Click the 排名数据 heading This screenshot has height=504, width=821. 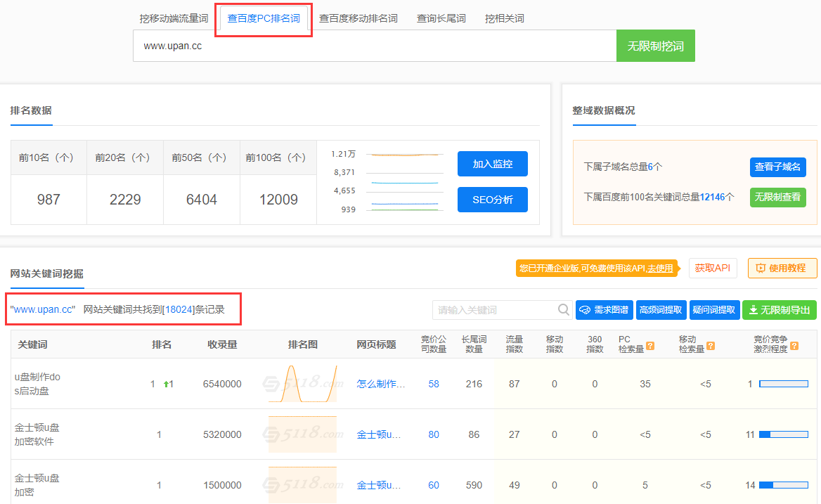pyautogui.click(x=31, y=110)
